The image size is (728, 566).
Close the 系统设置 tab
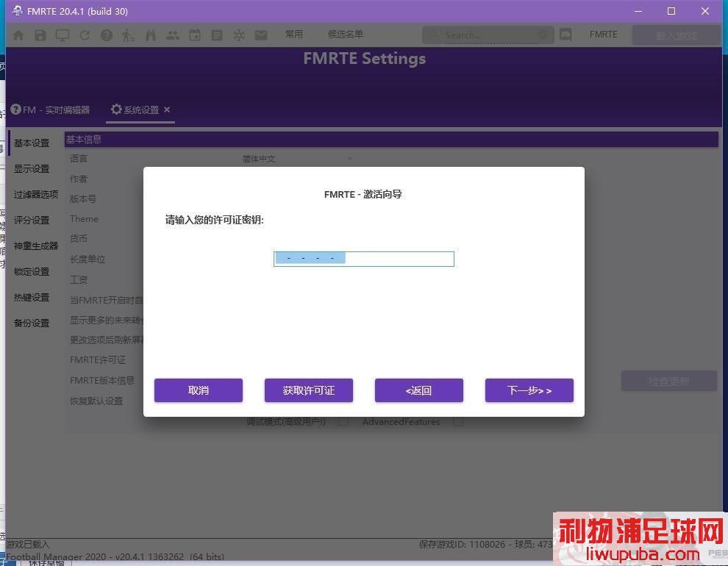[x=167, y=110]
